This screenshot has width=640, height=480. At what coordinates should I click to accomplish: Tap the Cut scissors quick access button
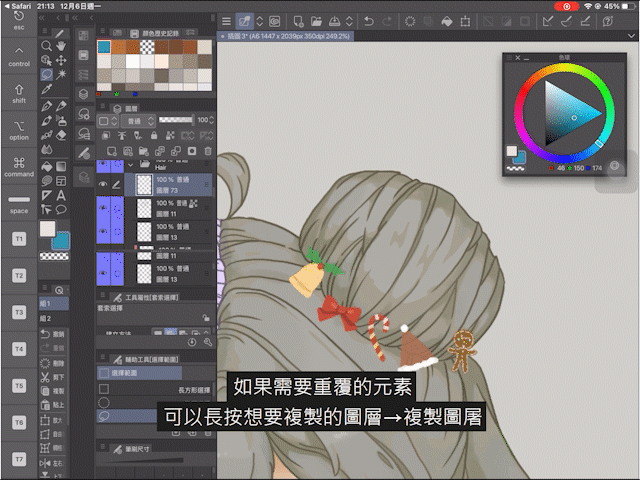coord(53,376)
